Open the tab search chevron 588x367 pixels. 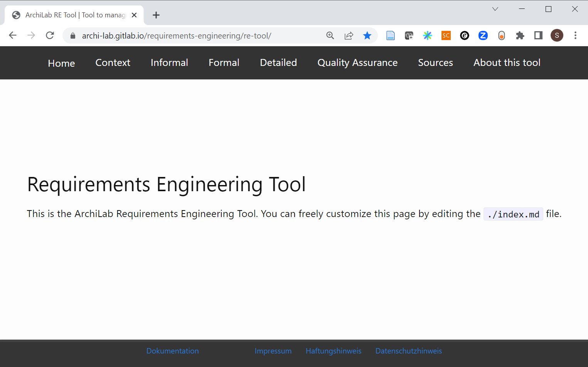[495, 9]
